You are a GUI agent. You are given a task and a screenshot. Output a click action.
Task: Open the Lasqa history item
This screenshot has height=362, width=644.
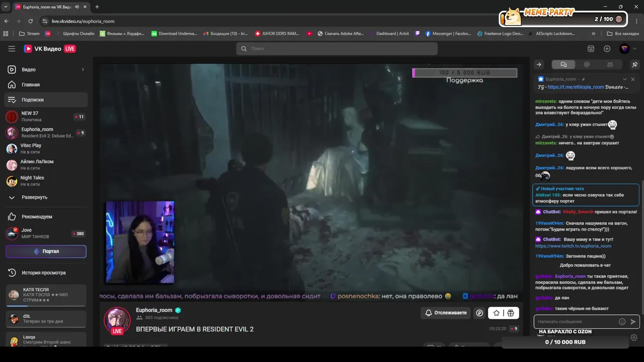pos(46,340)
